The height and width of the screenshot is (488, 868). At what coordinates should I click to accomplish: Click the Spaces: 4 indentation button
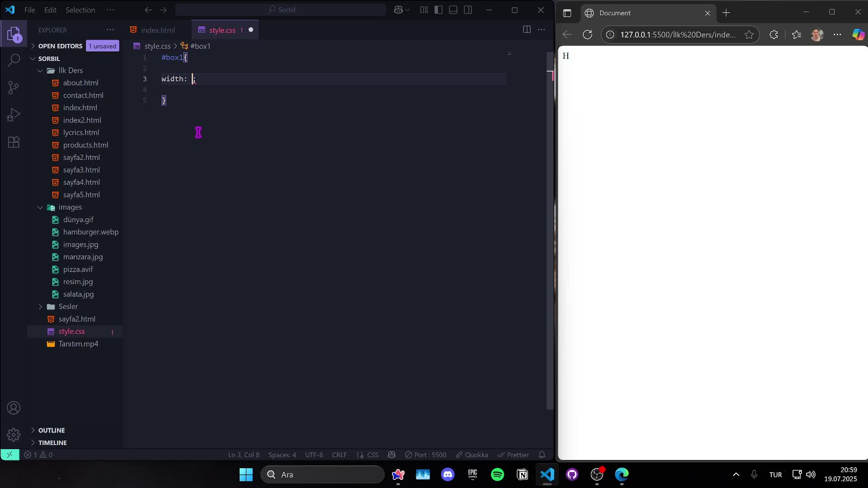click(282, 455)
